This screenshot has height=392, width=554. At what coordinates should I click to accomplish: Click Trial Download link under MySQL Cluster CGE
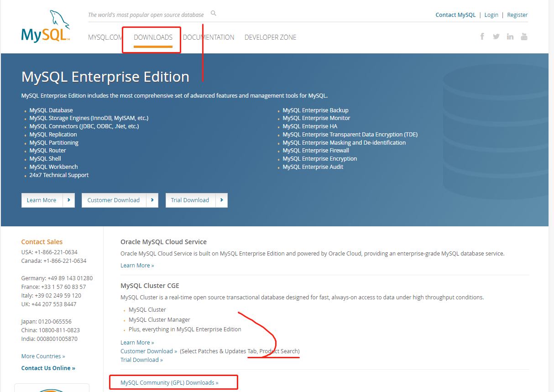[141, 360]
